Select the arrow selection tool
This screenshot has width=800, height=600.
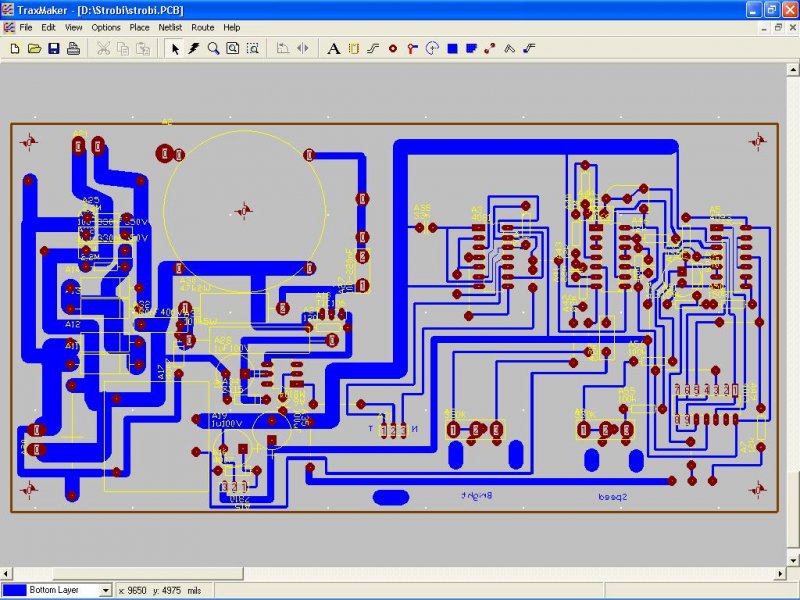(175, 48)
